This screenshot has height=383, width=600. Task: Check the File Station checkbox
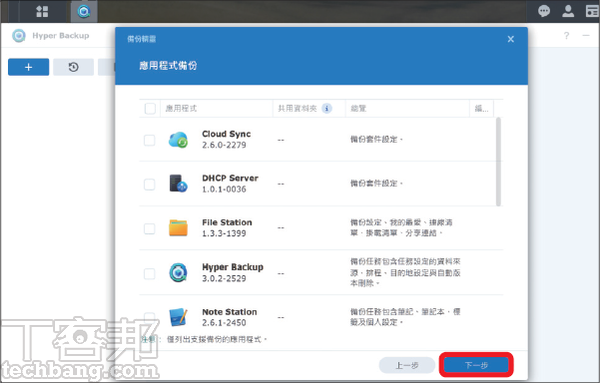coord(150,229)
